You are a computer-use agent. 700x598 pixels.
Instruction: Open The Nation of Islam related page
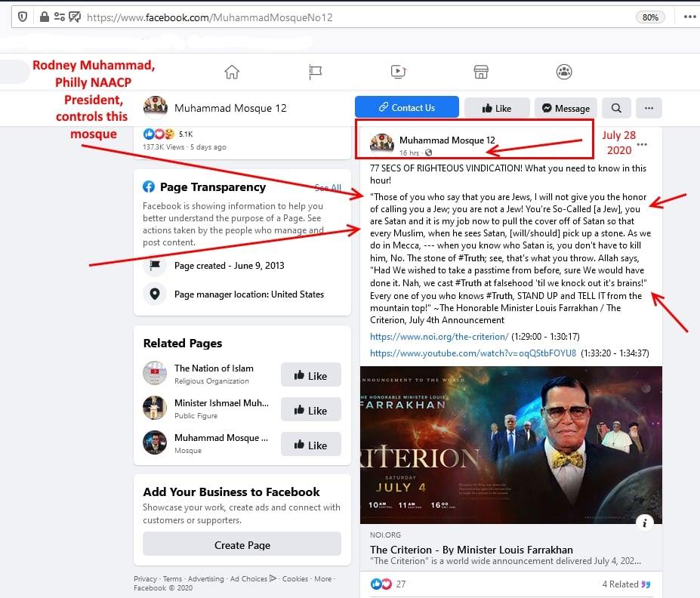(214, 368)
